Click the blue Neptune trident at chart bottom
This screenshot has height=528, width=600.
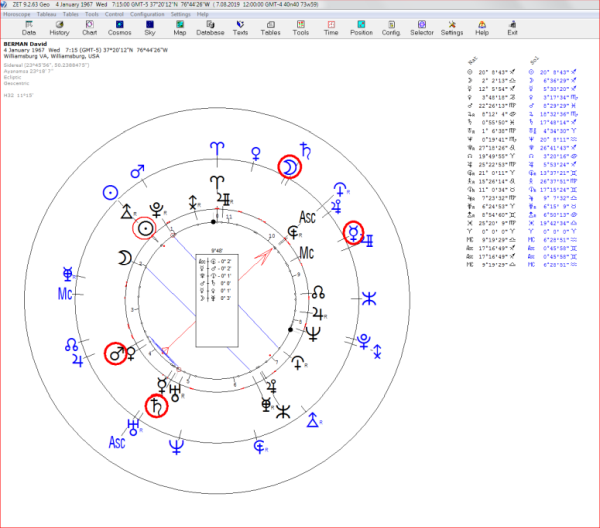click(x=176, y=447)
